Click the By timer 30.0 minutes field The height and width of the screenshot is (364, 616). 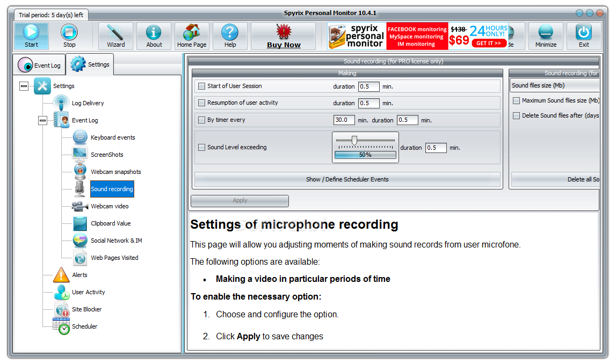tap(344, 120)
